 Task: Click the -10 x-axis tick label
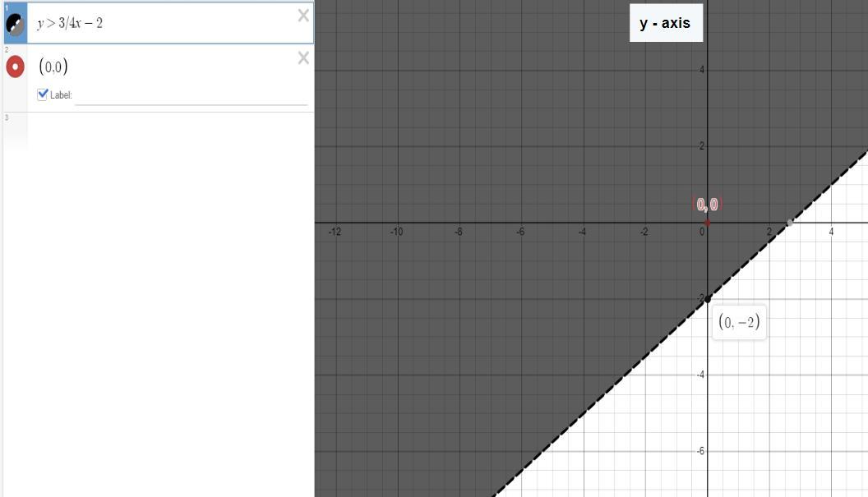click(396, 232)
